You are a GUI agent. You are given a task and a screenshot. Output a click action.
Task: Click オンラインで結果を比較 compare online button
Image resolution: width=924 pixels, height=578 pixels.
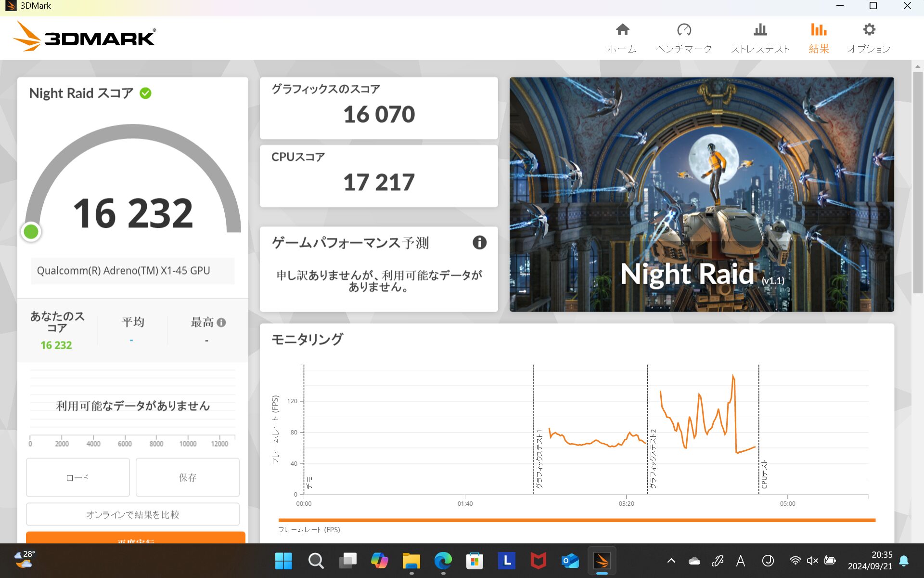pyautogui.click(x=133, y=514)
